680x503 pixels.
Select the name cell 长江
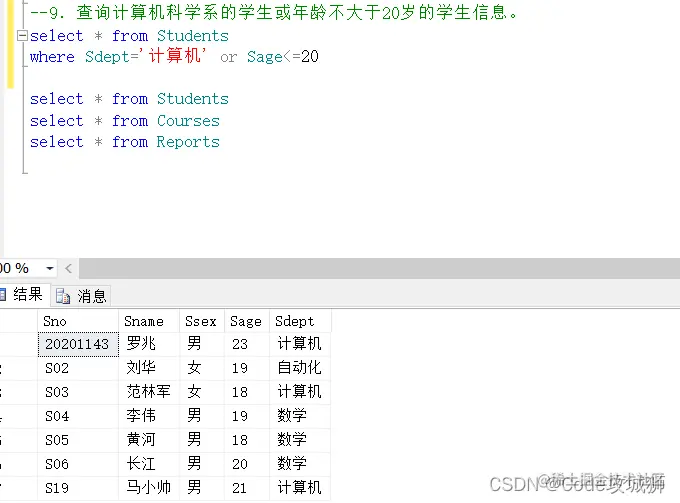coord(149,464)
